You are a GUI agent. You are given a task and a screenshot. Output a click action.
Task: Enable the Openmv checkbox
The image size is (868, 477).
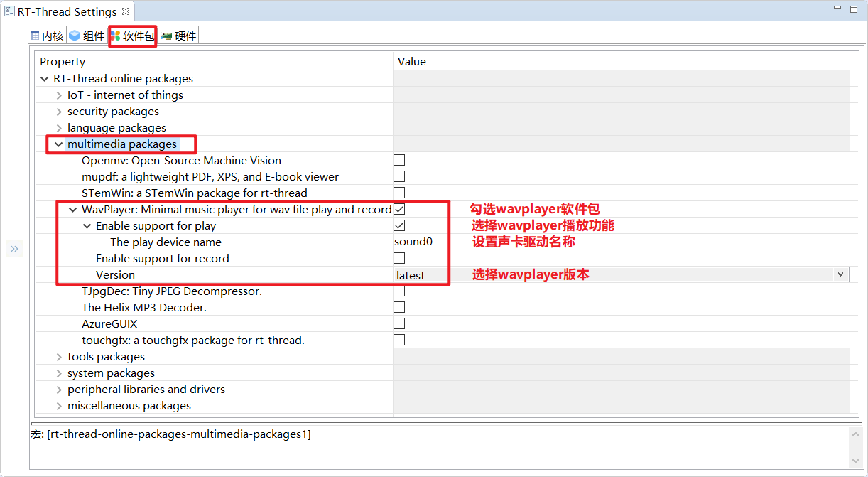click(x=399, y=160)
